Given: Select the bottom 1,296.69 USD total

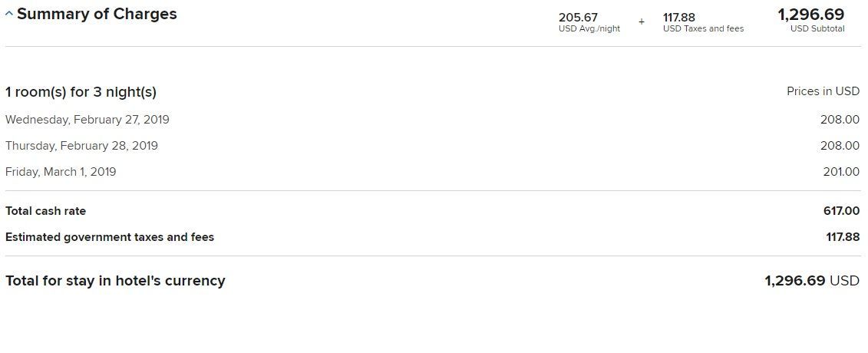Looking at the screenshot, I should 811,281.
